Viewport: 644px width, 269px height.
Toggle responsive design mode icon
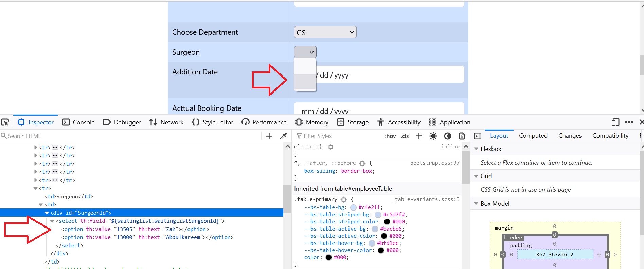point(615,122)
